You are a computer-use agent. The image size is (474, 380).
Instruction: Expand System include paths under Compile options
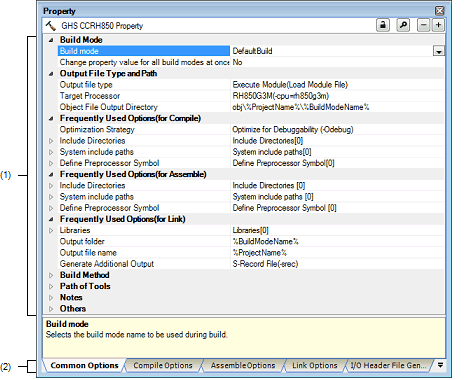coord(51,152)
